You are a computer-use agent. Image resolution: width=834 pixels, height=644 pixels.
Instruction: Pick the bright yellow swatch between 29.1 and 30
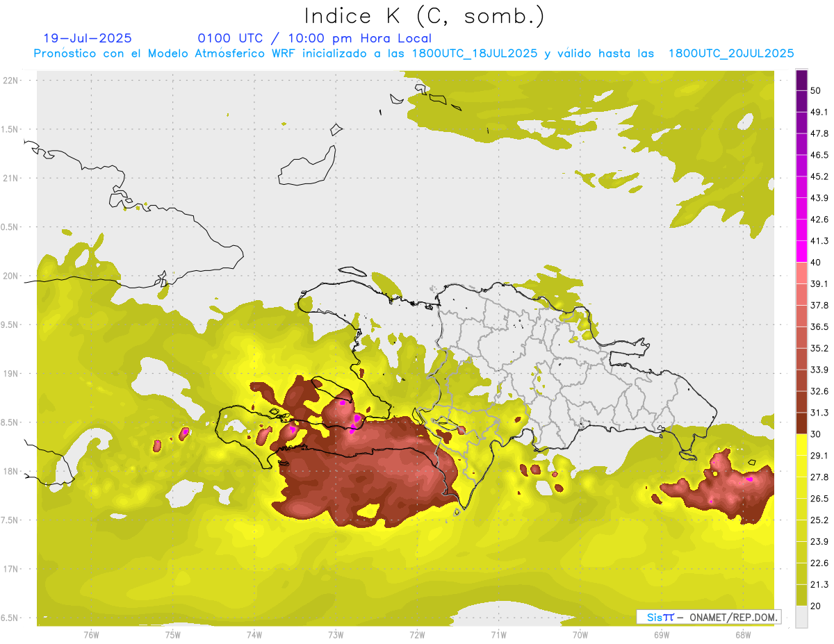(x=801, y=445)
